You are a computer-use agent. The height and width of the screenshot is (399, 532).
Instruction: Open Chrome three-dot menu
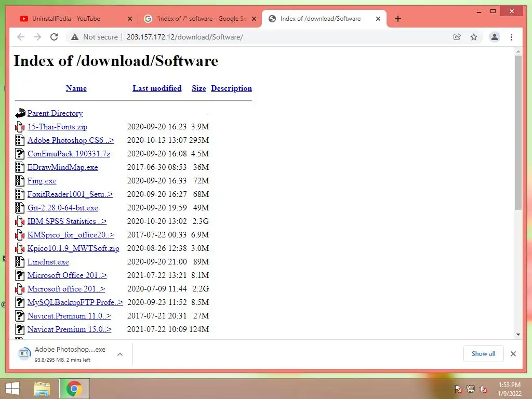(511, 37)
